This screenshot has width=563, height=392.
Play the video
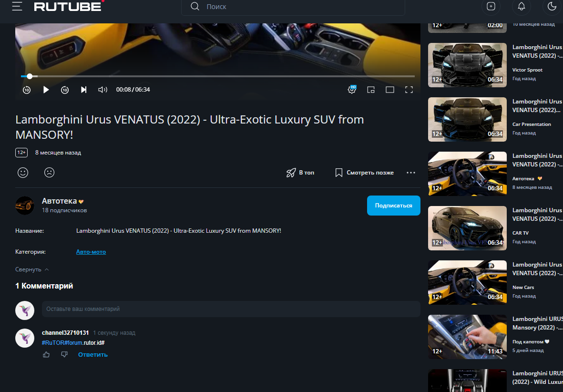[x=46, y=90]
